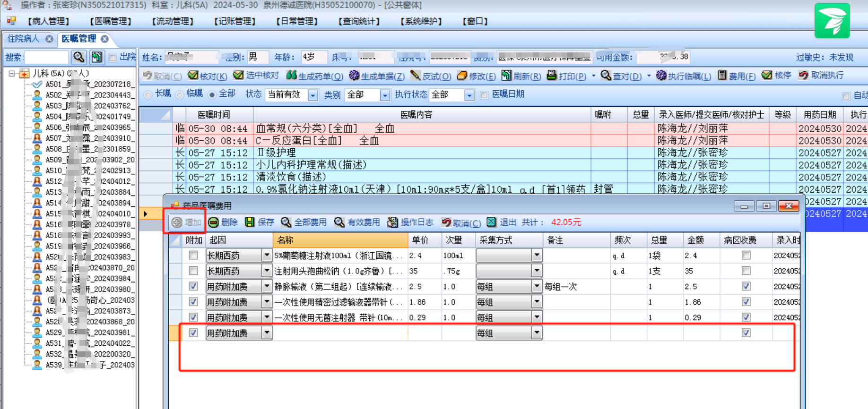Click the green icon right of the search magnifier
Image resolution: width=868 pixels, height=409 pixels.
(x=97, y=57)
